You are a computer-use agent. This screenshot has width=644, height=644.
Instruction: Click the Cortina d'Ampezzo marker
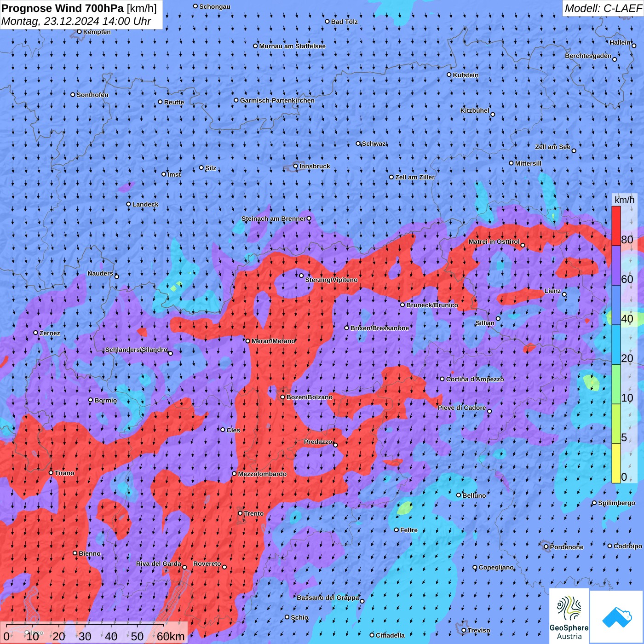pos(443,379)
